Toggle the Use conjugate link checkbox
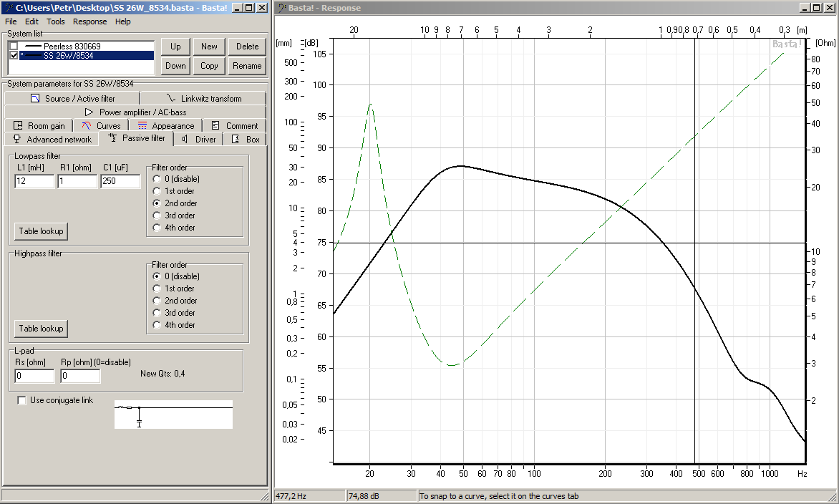839x504 pixels. (x=21, y=400)
